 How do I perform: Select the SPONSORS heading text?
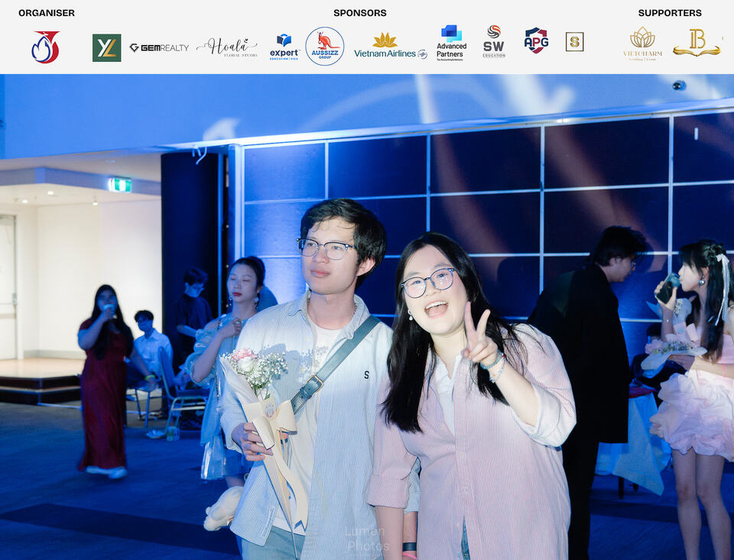point(360,13)
